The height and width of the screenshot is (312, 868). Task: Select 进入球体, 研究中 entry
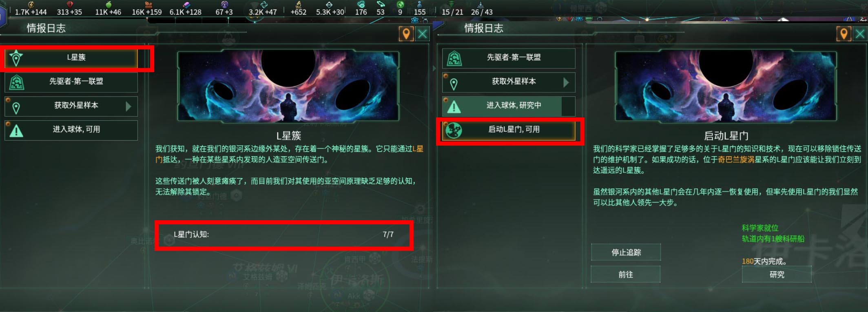[x=509, y=106]
